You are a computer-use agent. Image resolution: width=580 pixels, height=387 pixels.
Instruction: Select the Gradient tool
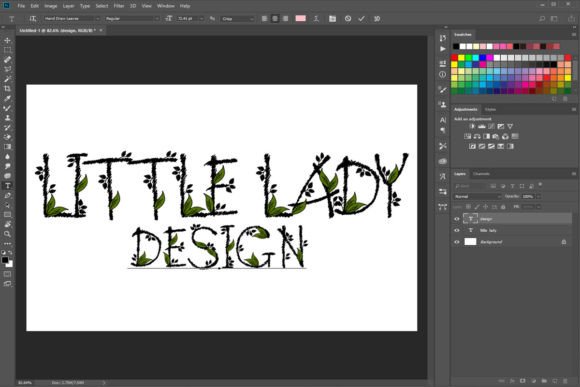(x=7, y=147)
